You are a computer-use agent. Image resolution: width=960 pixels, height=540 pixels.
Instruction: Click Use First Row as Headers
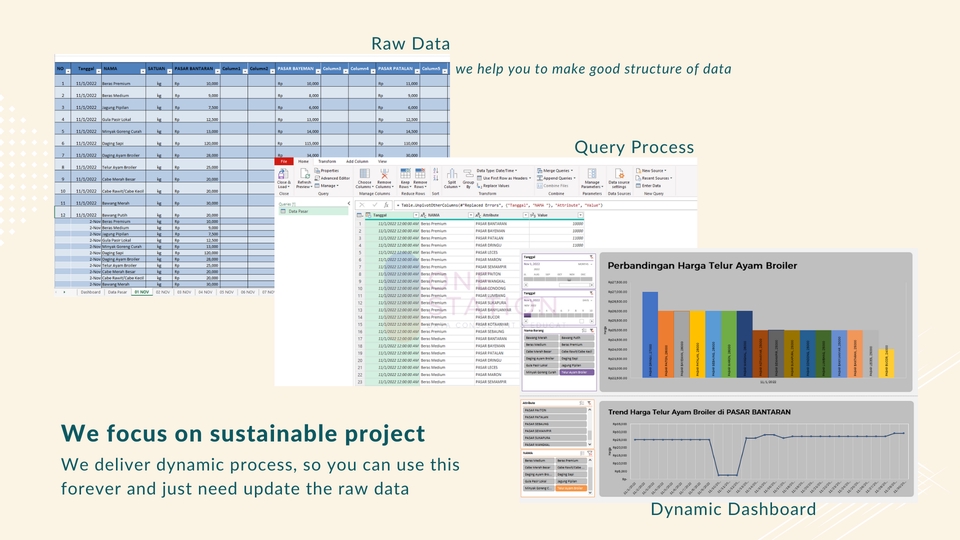[503, 178]
